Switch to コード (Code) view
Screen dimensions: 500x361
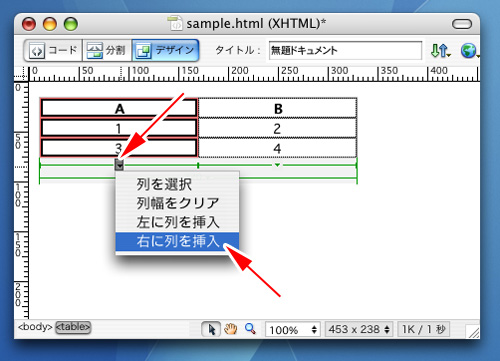(x=53, y=51)
